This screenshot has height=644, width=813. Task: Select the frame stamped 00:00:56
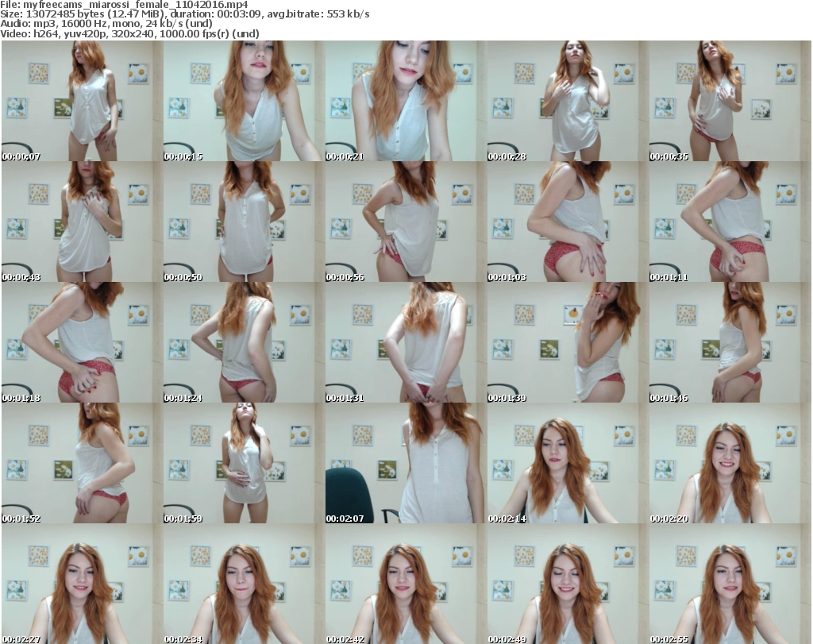pos(406,222)
